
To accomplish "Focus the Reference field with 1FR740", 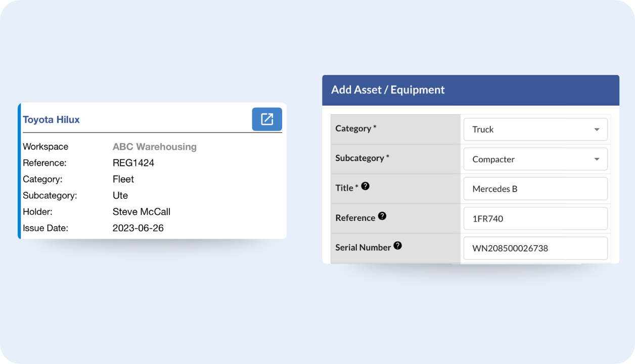I will click(535, 218).
